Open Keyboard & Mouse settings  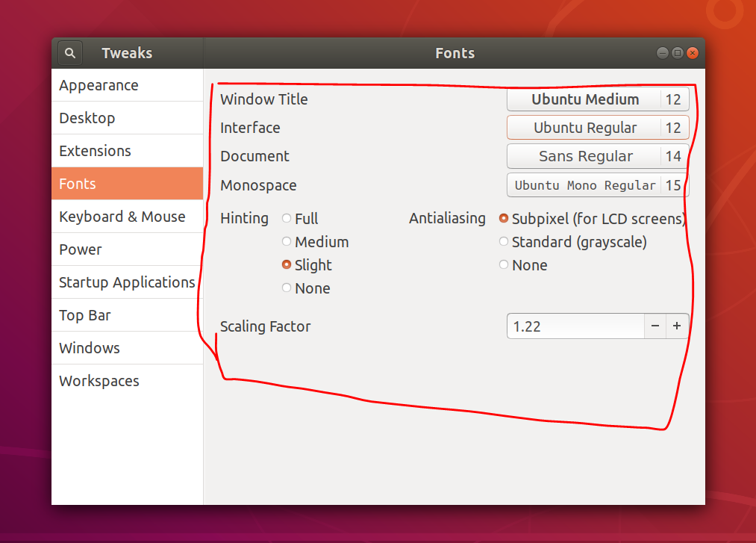click(x=122, y=217)
